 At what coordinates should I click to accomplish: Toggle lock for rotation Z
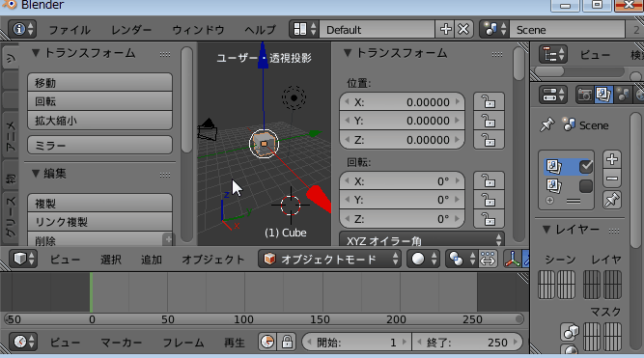pos(489,219)
